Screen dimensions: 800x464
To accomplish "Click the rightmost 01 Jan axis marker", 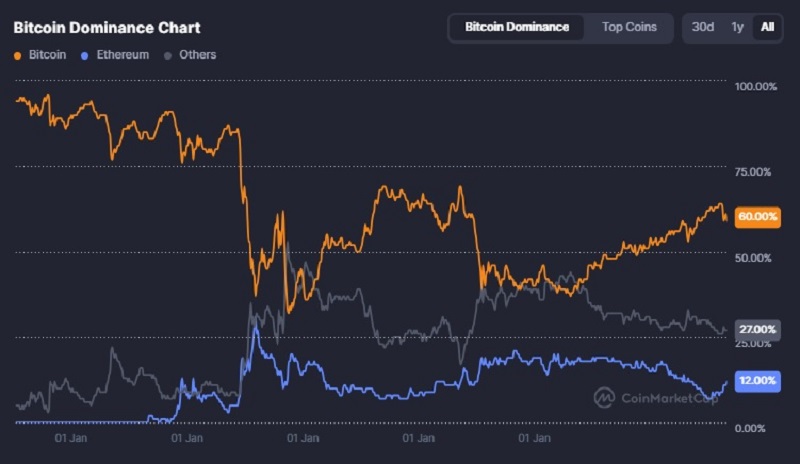I will 537,438.
